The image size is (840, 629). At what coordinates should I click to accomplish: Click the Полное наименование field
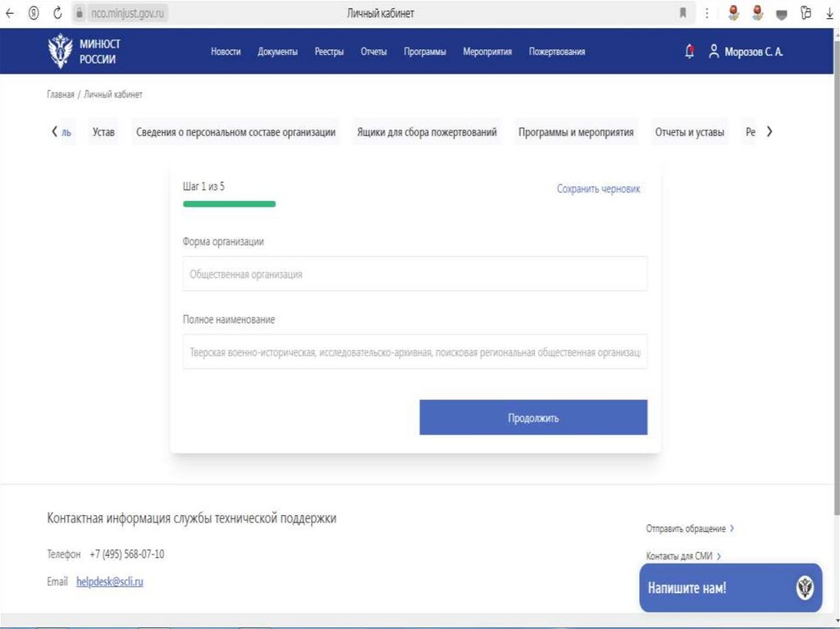pos(414,352)
